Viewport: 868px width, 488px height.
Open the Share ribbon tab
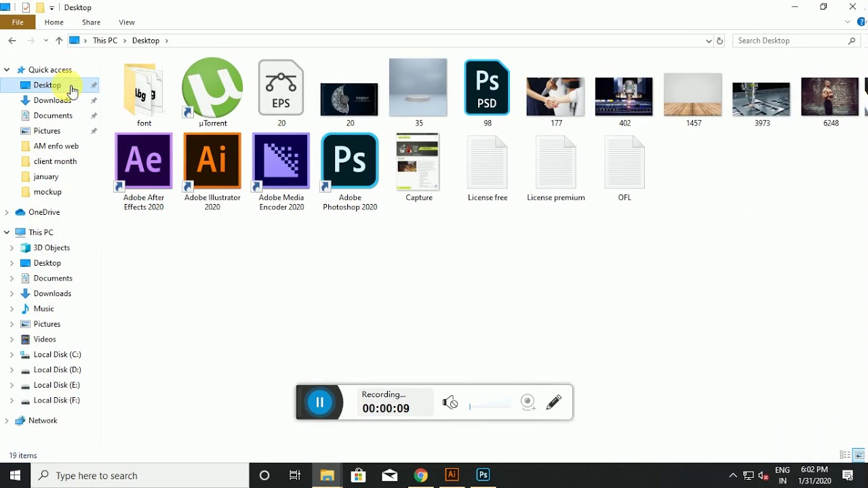point(91,22)
